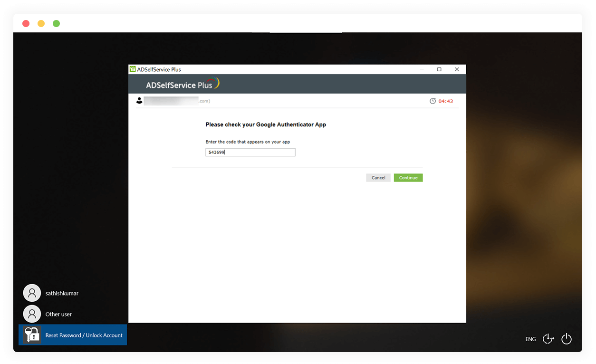Click the 'Enter the code that appears' label
This screenshot has width=596, height=364.
point(248,142)
